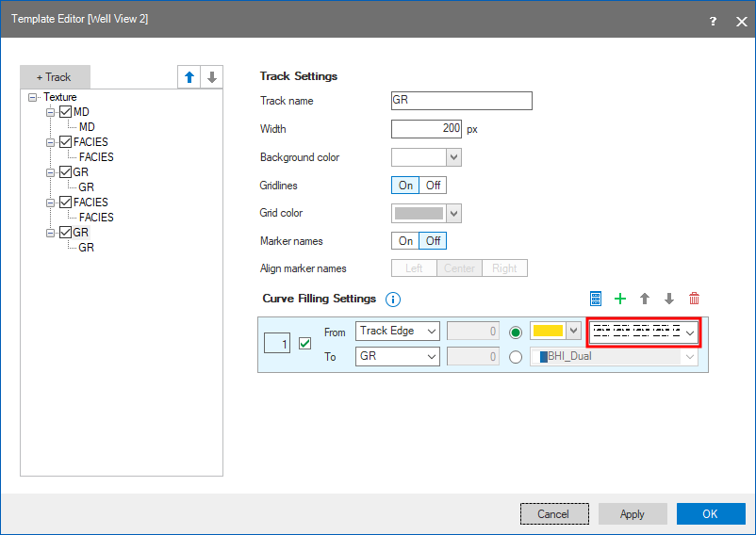Delete curve filling with red trash icon
Viewport: 756px width, 535px height.
(x=695, y=299)
